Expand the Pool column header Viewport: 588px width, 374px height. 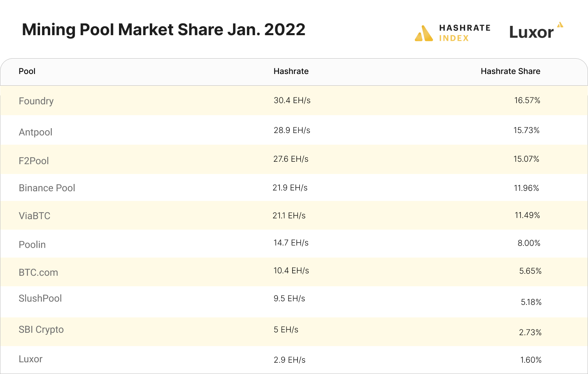(27, 71)
